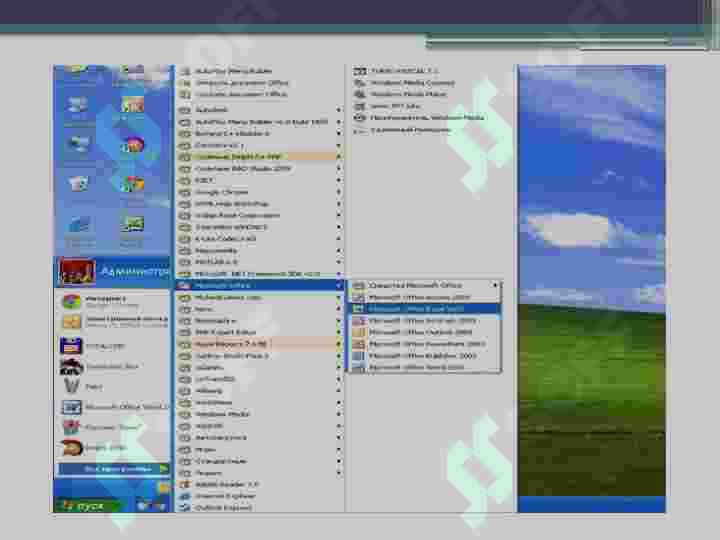Expand the Windows Media folder arrow
Image resolution: width=720 pixels, height=540 pixels.
(x=339, y=414)
